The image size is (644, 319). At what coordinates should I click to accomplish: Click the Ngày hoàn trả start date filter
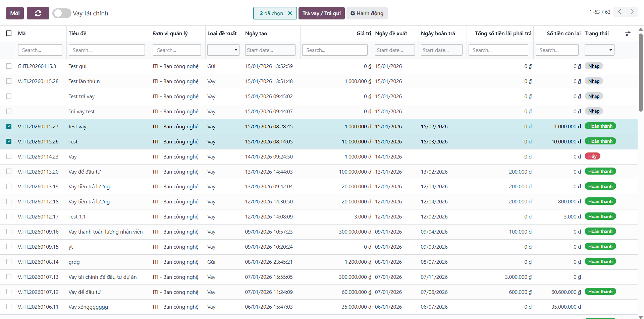coord(442,50)
